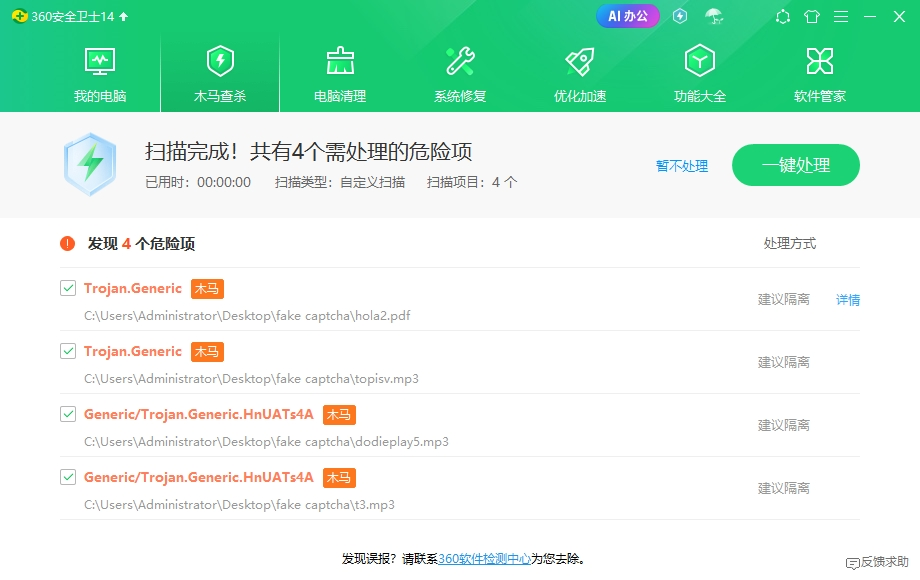Viewport: 920px width, 580px height.
Task: Toggle checkbox for dodieplay5.mp3 threat
Action: pos(68,414)
